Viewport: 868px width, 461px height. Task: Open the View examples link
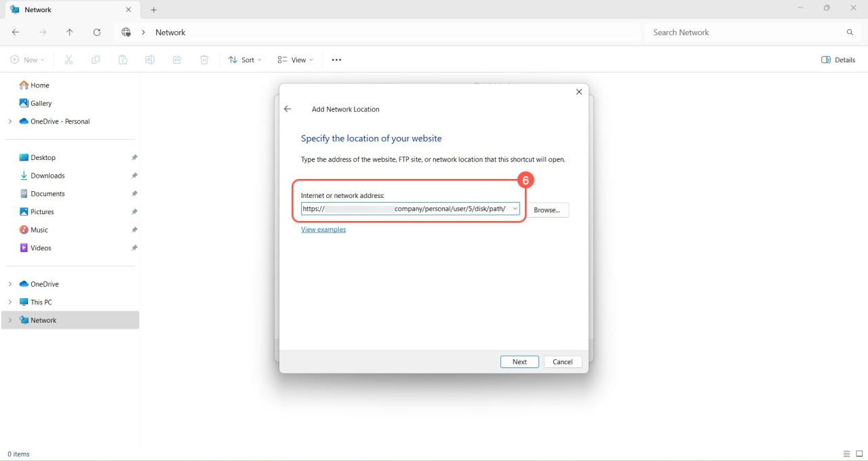pos(323,230)
